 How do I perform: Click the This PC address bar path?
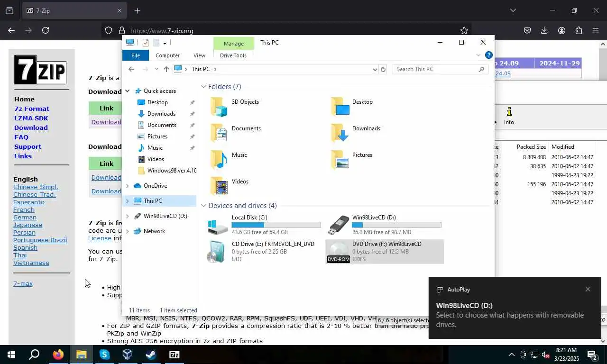tap(201, 69)
